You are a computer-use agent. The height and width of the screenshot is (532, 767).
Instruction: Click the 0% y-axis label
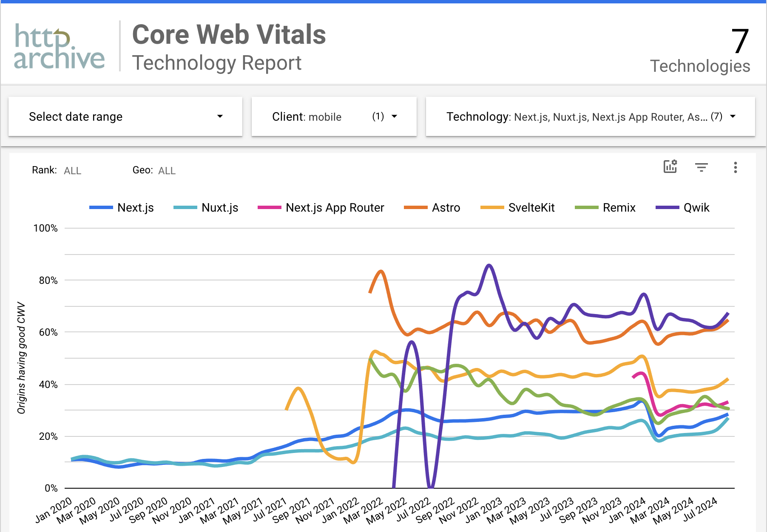pos(51,488)
